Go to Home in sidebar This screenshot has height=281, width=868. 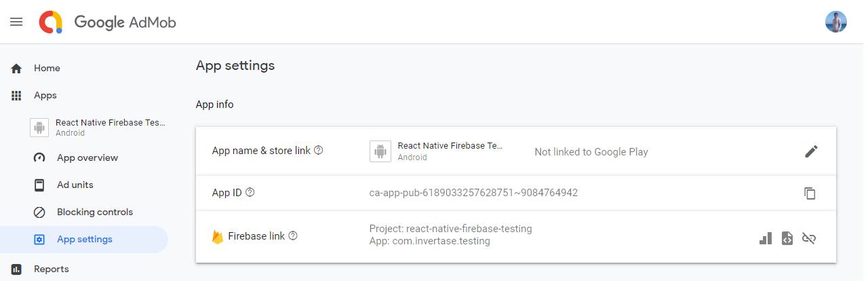click(47, 68)
